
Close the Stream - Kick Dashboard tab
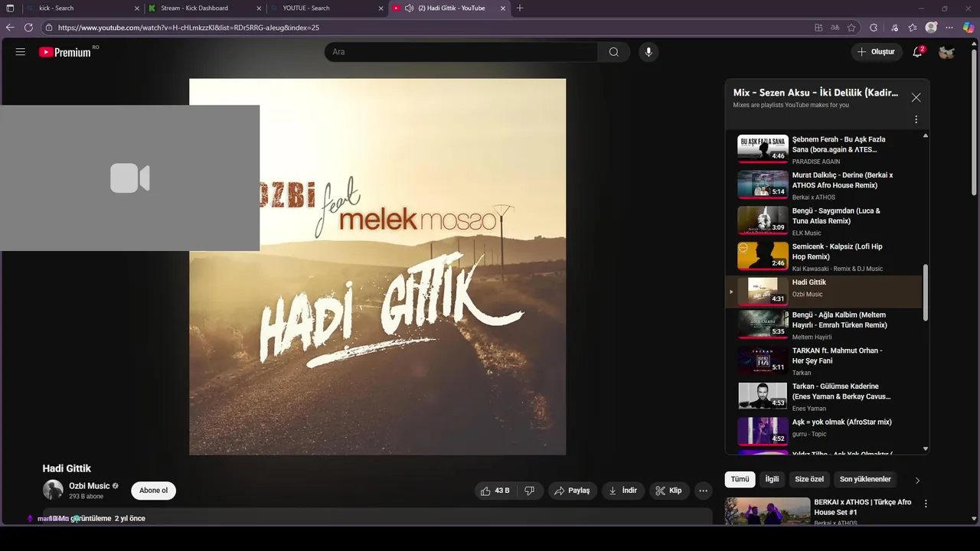pyautogui.click(x=259, y=8)
